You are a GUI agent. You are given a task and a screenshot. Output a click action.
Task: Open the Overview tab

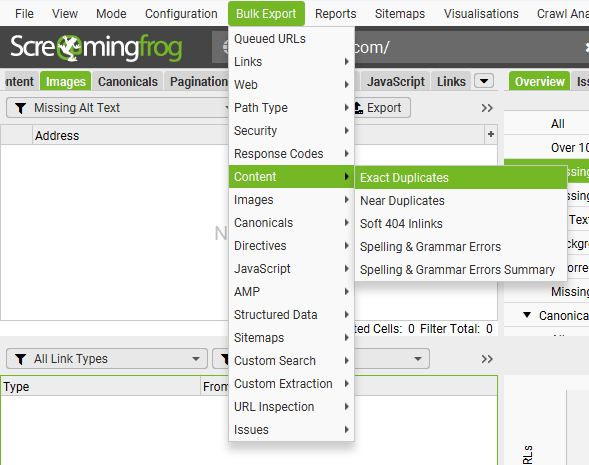pos(539,81)
